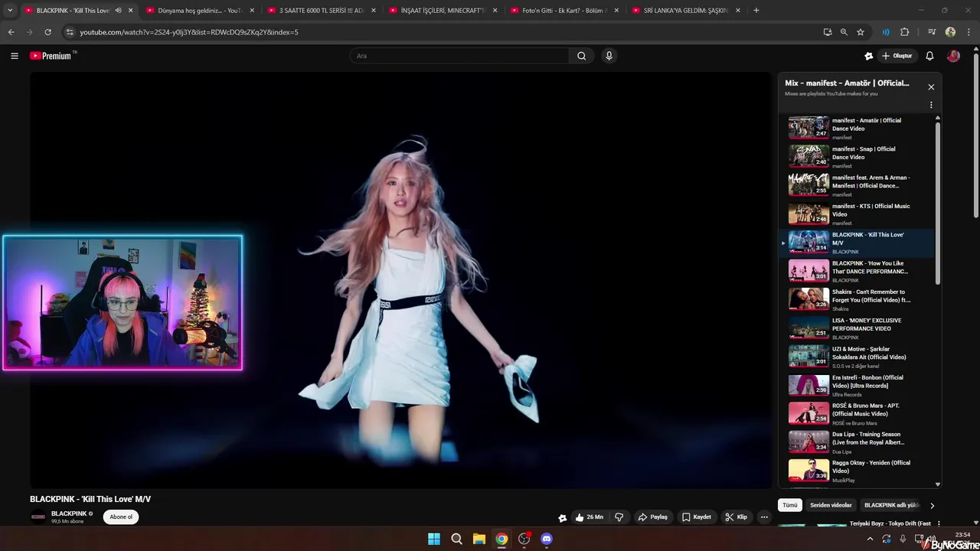Screen dimensions: 980x551
Task: Open Windows taskbar search
Action: [x=456, y=539]
